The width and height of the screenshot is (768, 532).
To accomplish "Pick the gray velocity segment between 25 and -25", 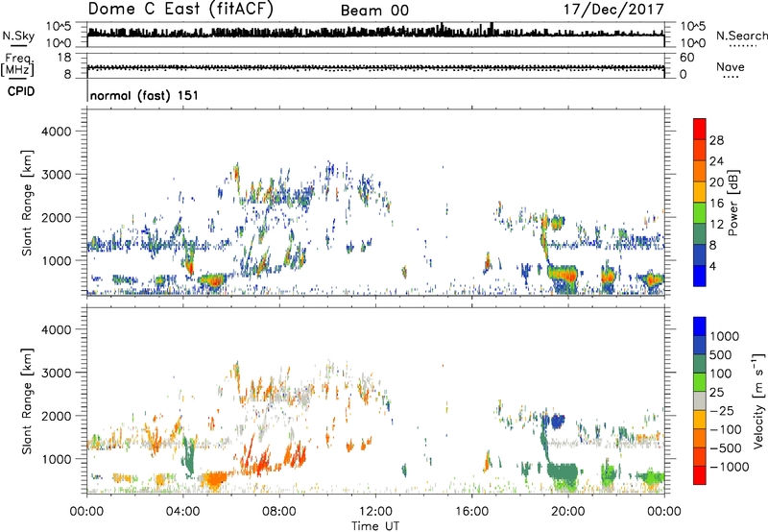I will [700, 400].
